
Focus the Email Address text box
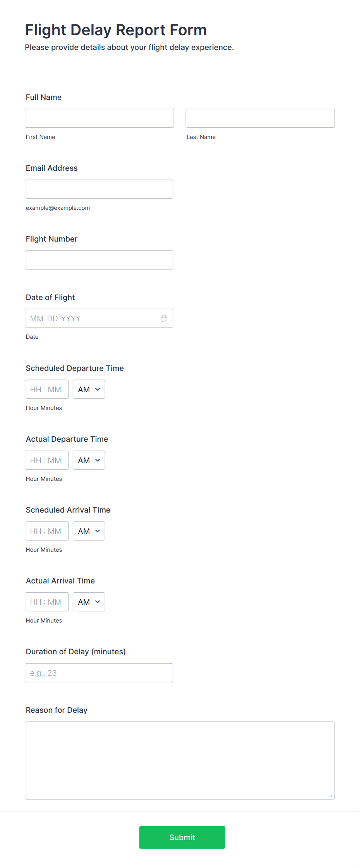pos(99,189)
